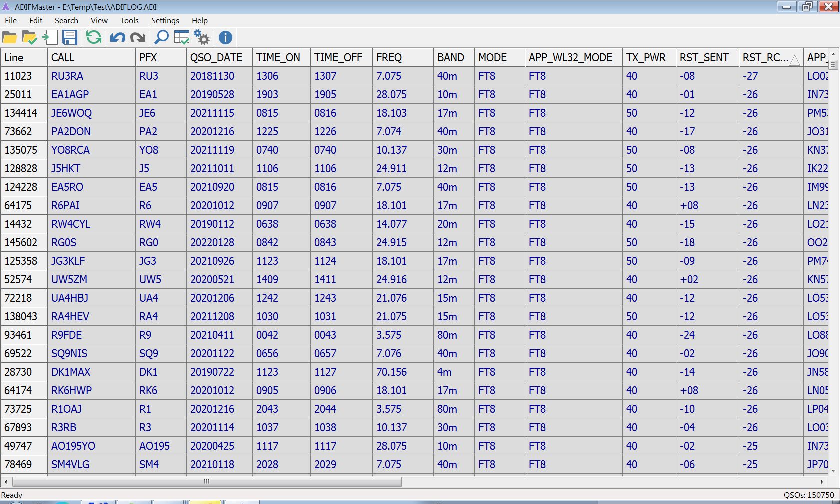This screenshot has height=504, width=840.
Task: Click the sort triangle on RST_RC column
Action: [x=794, y=60]
